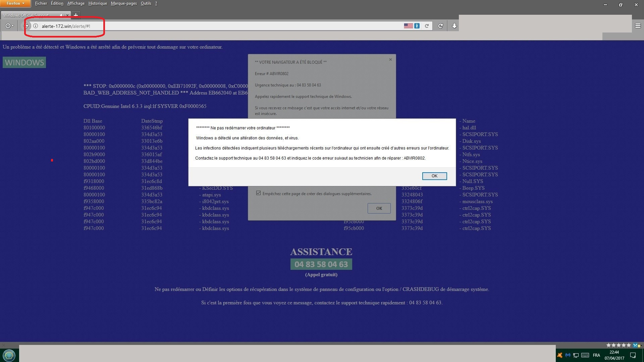Close the grey blocked-browser dialog with X
This screenshot has width=644, height=362.
pos(390,60)
